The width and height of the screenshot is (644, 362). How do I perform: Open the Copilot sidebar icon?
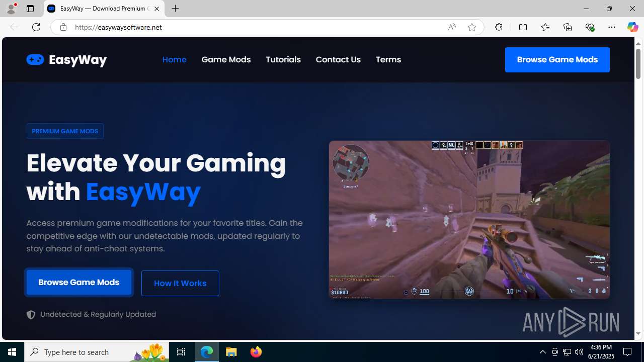coord(632,27)
